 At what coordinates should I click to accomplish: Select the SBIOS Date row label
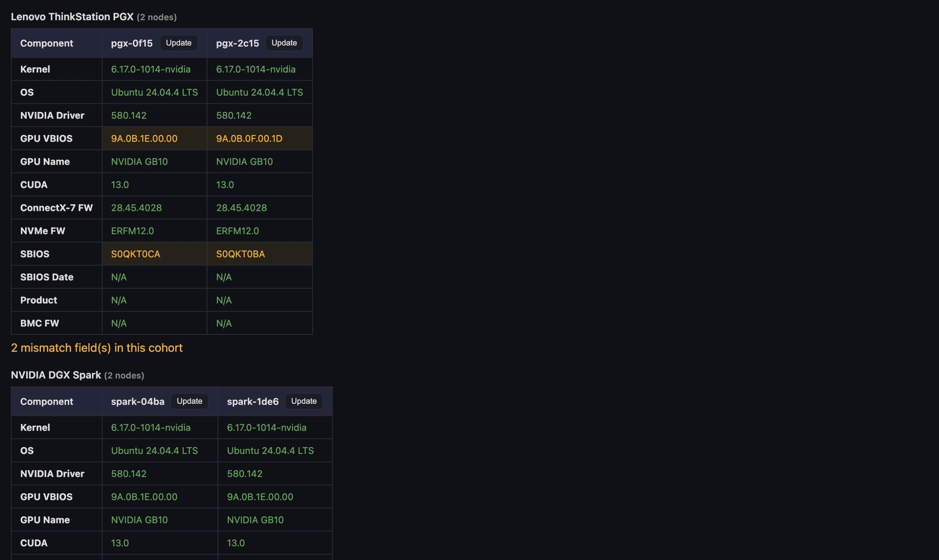[x=47, y=277]
